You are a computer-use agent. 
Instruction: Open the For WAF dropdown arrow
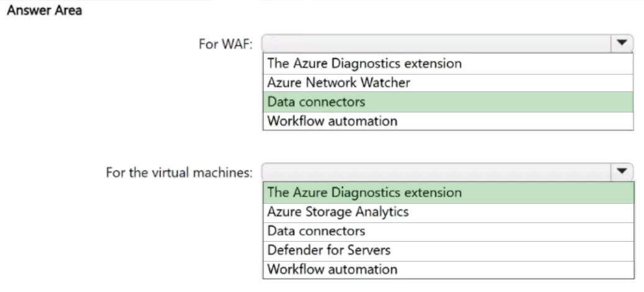coord(621,43)
